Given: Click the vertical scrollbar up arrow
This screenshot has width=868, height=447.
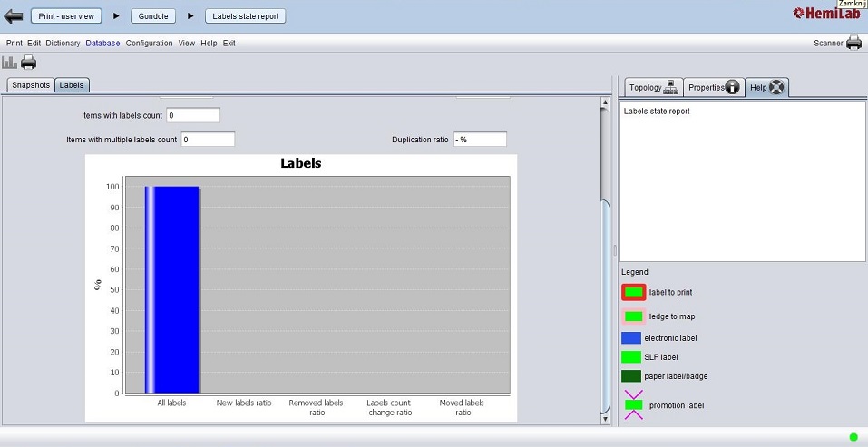Looking at the screenshot, I should coord(605,102).
